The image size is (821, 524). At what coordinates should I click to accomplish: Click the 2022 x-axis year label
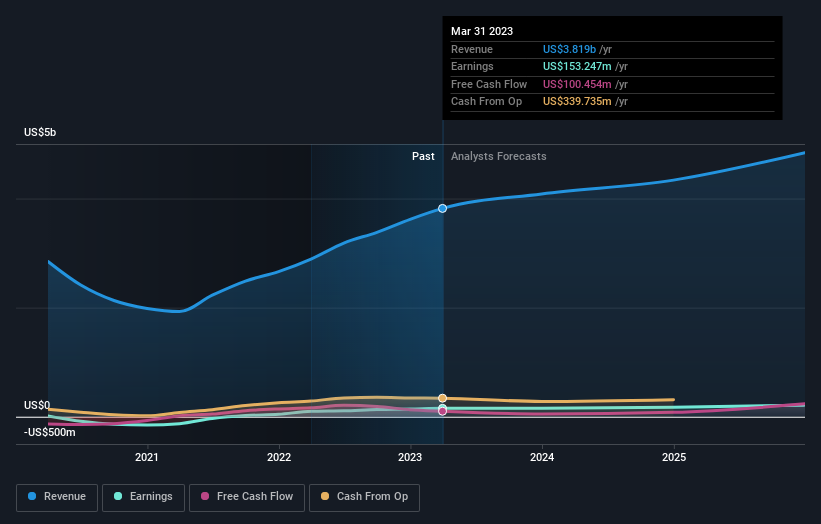point(279,458)
